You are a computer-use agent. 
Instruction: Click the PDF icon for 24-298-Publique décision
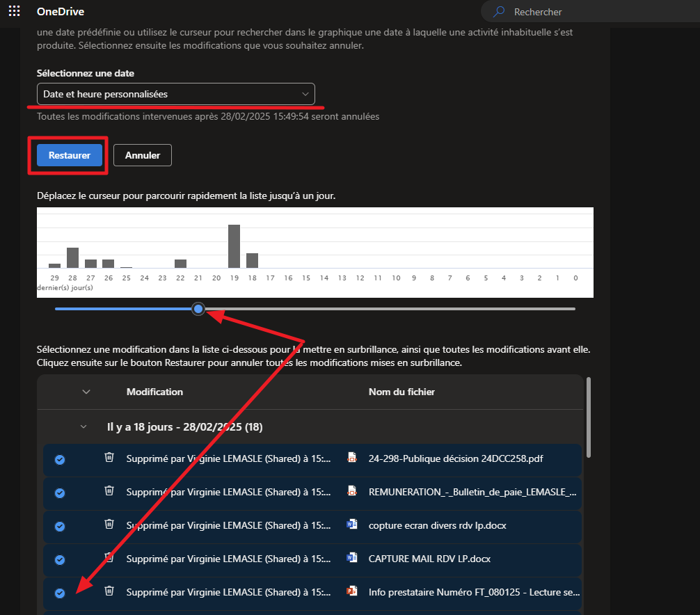click(x=352, y=458)
